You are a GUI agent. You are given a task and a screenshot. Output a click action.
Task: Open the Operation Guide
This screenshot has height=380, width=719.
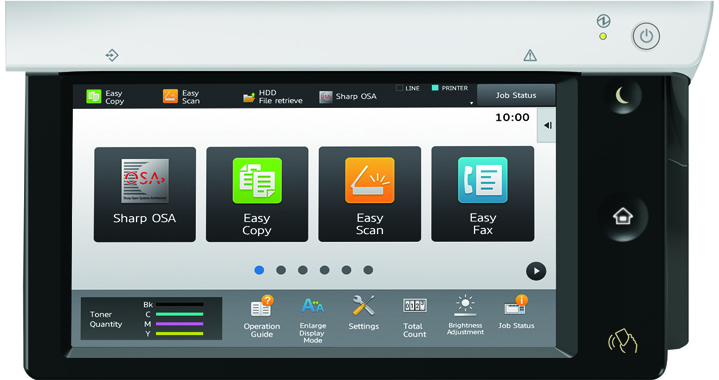click(x=262, y=317)
